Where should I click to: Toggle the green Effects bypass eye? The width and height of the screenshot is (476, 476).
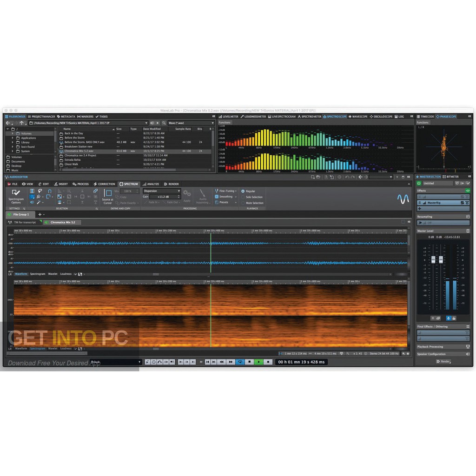[x=468, y=191]
